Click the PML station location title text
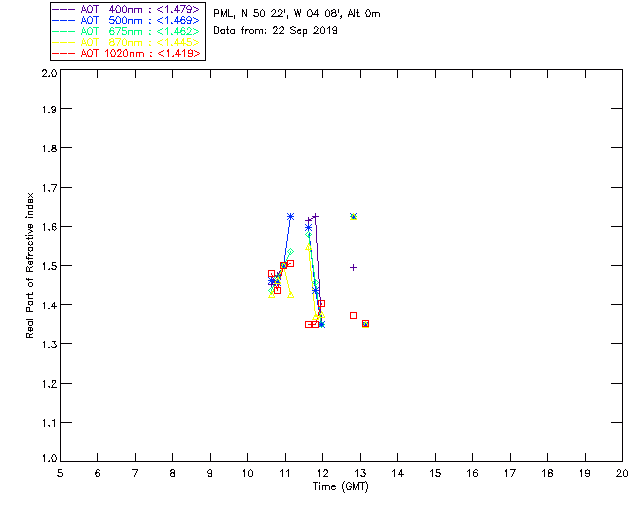This screenshot has width=640, height=512. [x=297, y=13]
